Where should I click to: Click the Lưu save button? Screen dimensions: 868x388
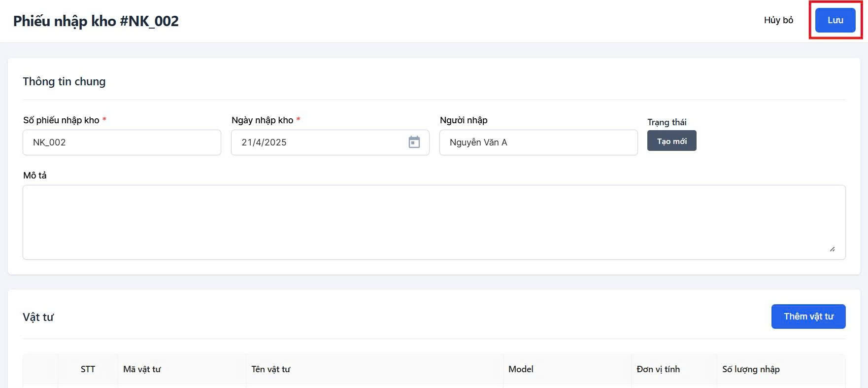[x=835, y=20]
